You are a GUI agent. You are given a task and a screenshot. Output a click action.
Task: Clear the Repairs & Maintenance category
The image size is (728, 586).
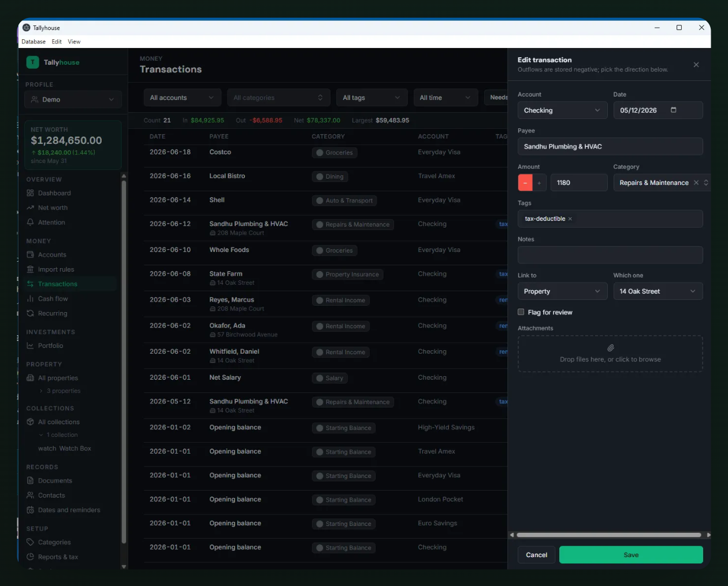click(x=696, y=183)
